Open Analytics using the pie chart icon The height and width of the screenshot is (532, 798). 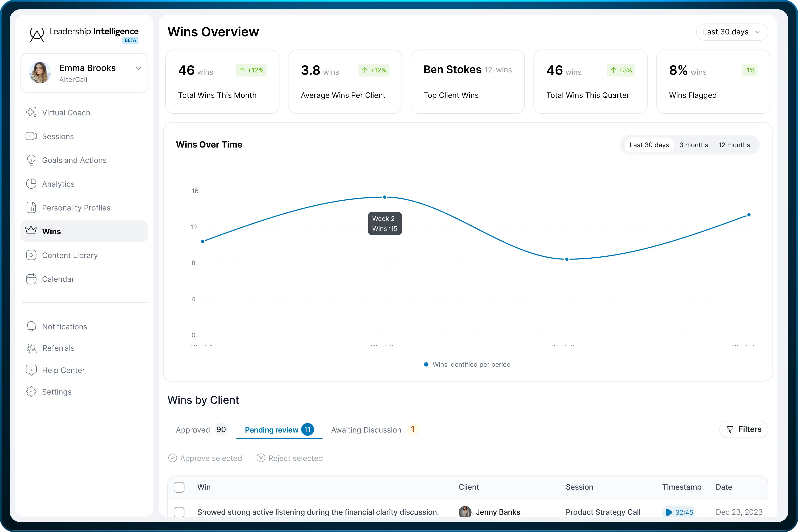coord(31,184)
